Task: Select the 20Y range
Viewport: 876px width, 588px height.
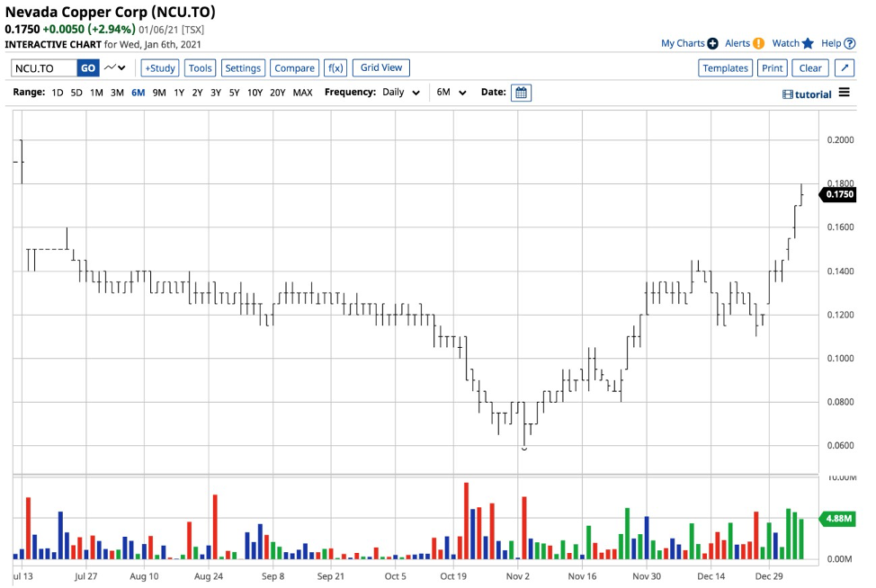Action: coord(278,93)
